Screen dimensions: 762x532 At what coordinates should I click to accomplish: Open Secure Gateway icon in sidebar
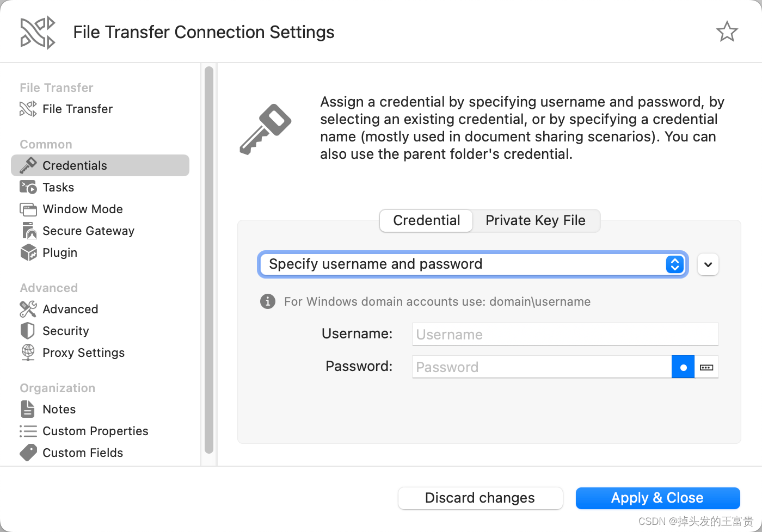[28, 231]
